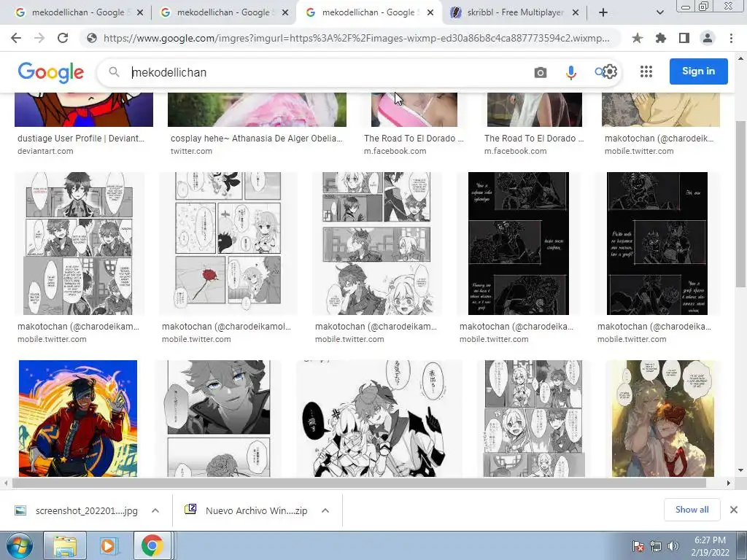Open Google settings gear icon
This screenshot has height=560, width=747.
[610, 72]
